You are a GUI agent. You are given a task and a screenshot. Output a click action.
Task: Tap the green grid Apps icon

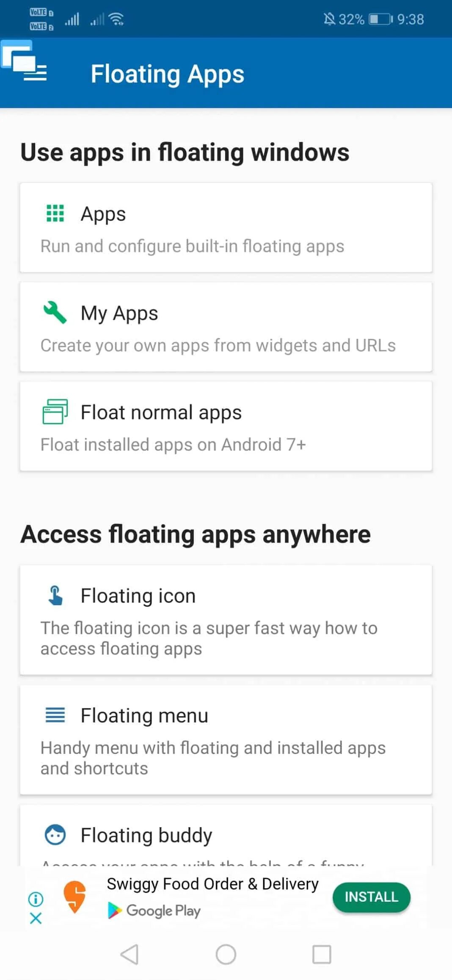(55, 213)
